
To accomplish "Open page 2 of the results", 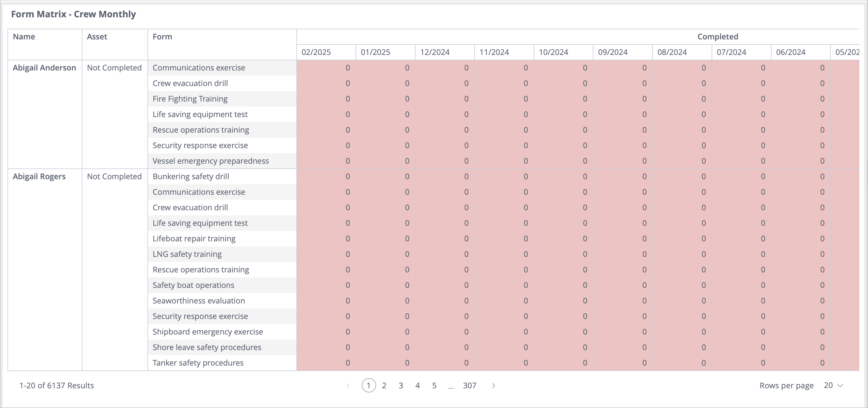I will [384, 385].
